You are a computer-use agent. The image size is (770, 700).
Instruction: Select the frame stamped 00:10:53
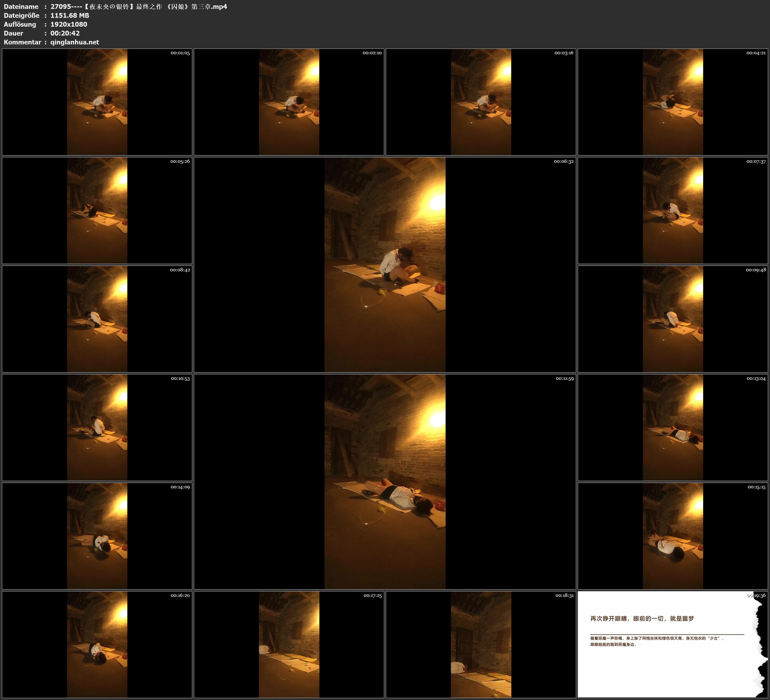pos(97,427)
